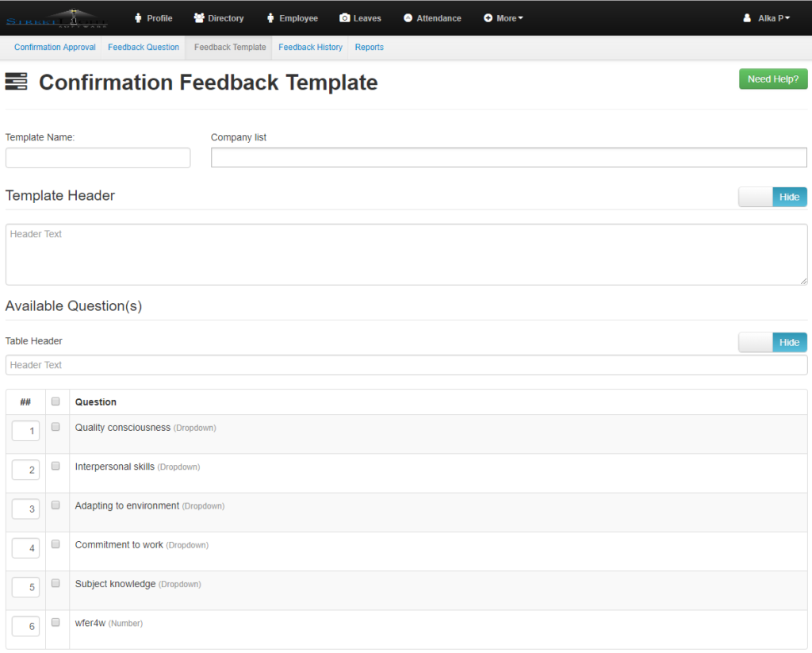812x653 pixels.
Task: Open the Reports tab
Action: click(369, 47)
